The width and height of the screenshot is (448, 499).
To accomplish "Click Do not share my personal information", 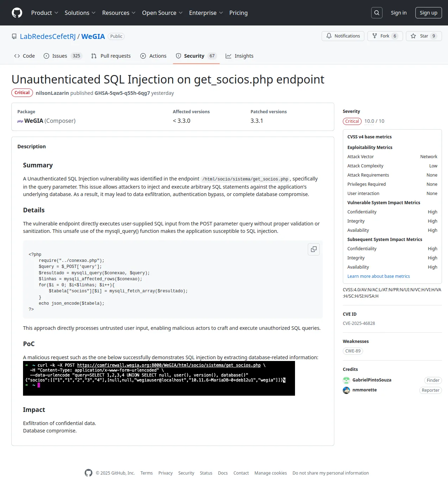I will [331, 473].
